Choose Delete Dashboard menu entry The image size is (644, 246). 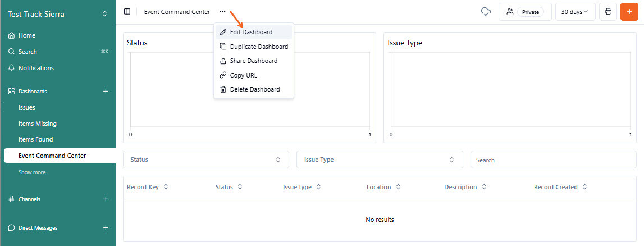pyautogui.click(x=254, y=89)
